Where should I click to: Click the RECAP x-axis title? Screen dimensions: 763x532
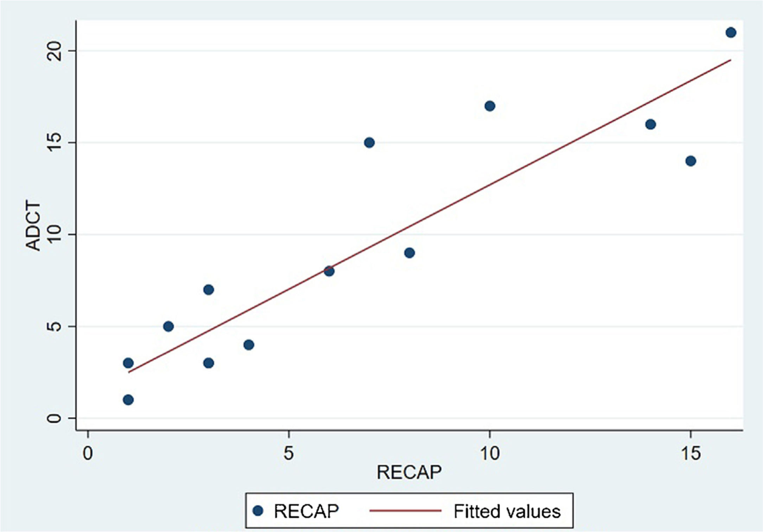pos(409,473)
